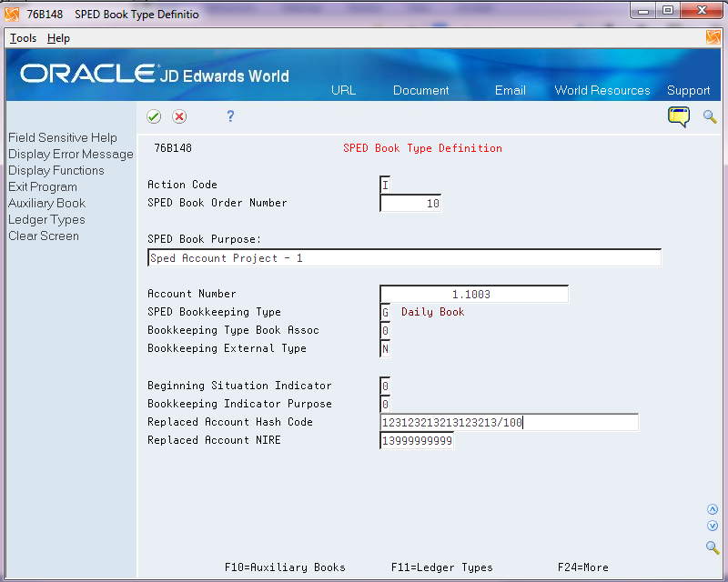Screen dimensions: 728x582
Task: Click the Account Number field
Action: point(474,294)
